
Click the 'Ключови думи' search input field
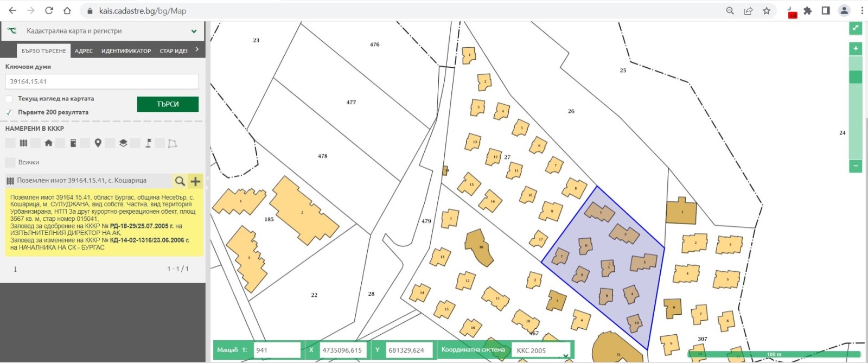point(102,81)
